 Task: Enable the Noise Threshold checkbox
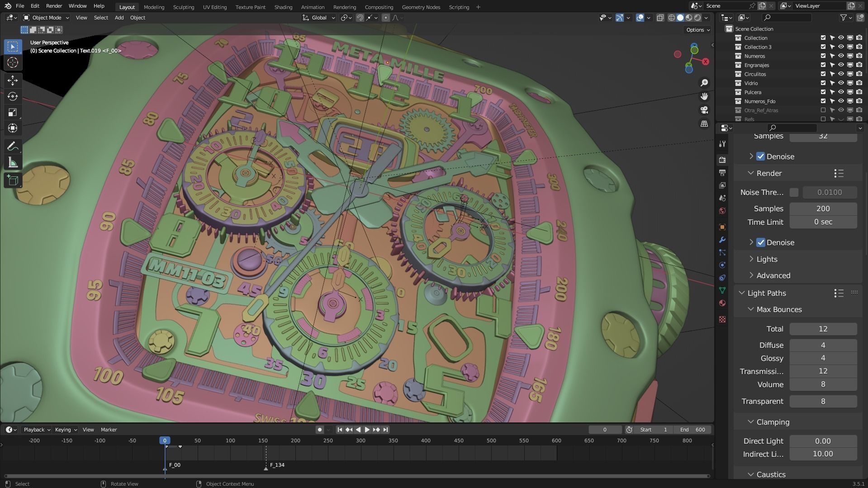(x=794, y=192)
